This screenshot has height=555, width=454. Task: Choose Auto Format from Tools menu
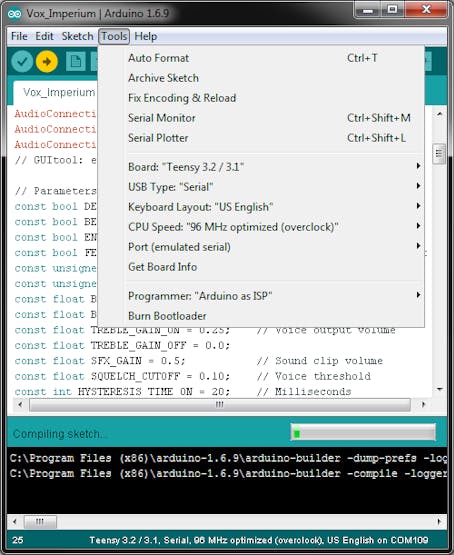261,58
